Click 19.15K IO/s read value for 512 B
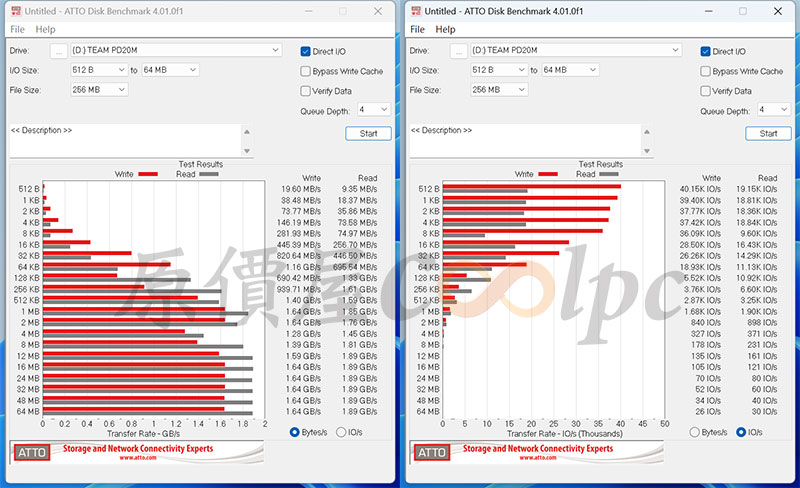 point(756,189)
